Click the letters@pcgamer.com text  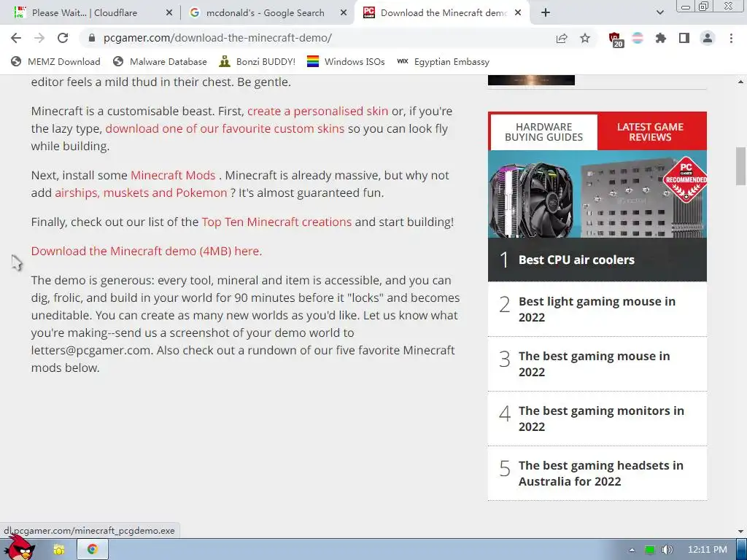91,350
